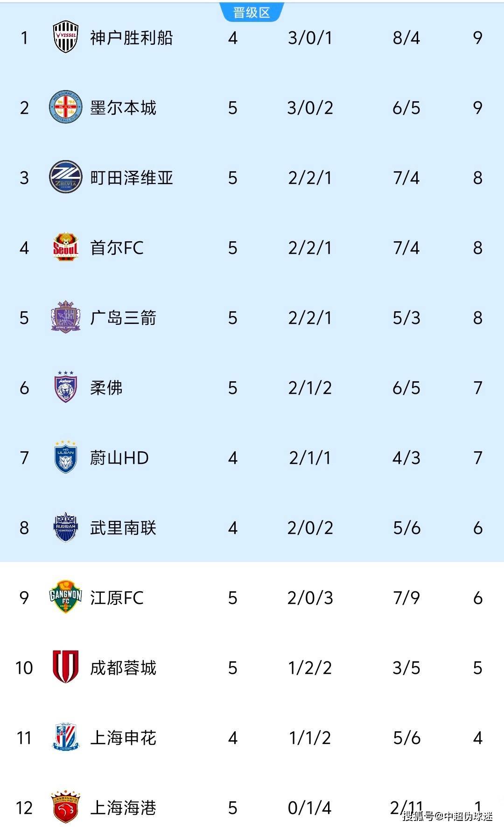The width and height of the screenshot is (504, 827).
Task: Select the Chengdu Rongcheng red crest
Action: pos(65,667)
